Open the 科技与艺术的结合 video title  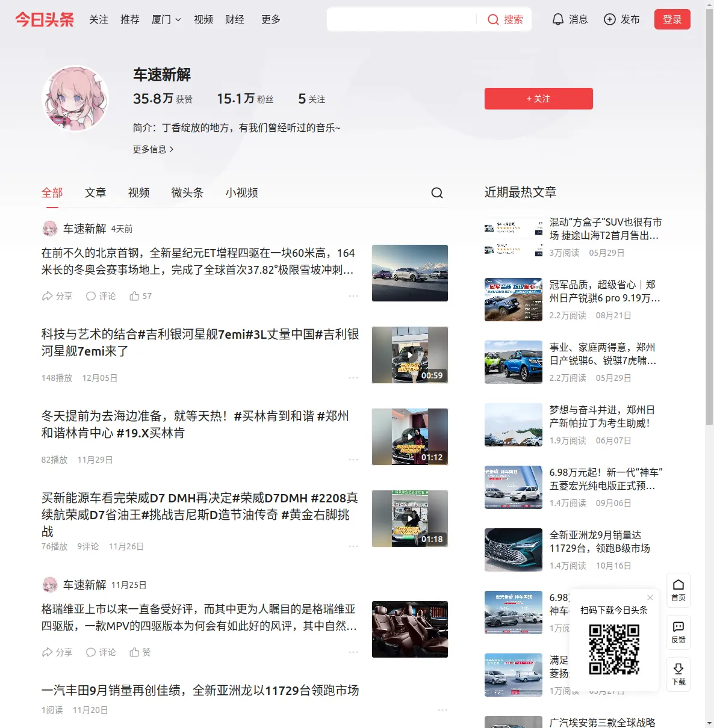coord(200,342)
